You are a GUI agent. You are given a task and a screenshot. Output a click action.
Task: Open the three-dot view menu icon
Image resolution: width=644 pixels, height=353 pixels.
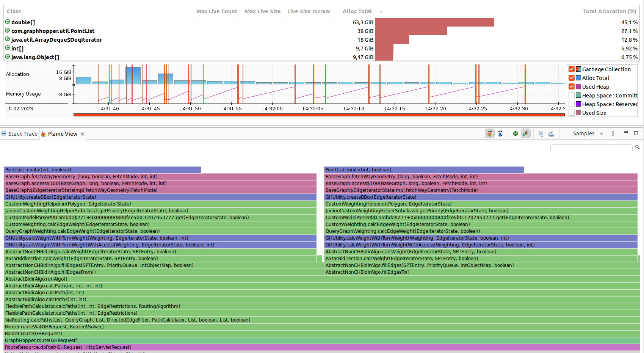613,133
